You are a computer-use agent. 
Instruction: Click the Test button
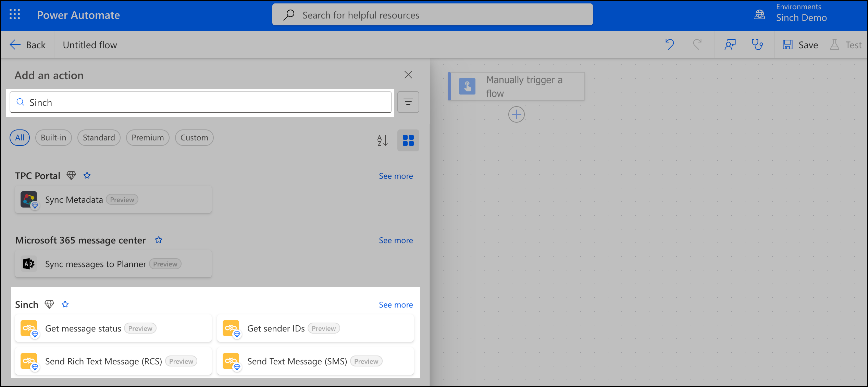click(846, 45)
